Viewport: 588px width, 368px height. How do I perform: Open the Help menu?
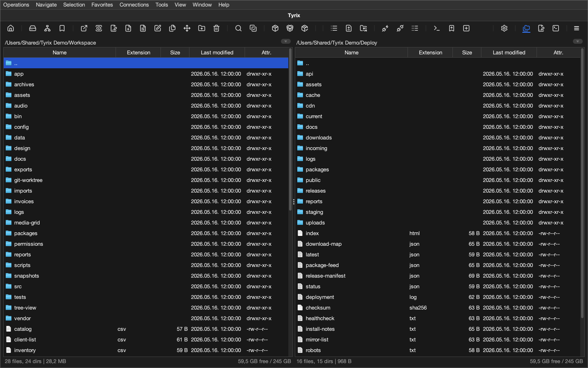tap(224, 5)
